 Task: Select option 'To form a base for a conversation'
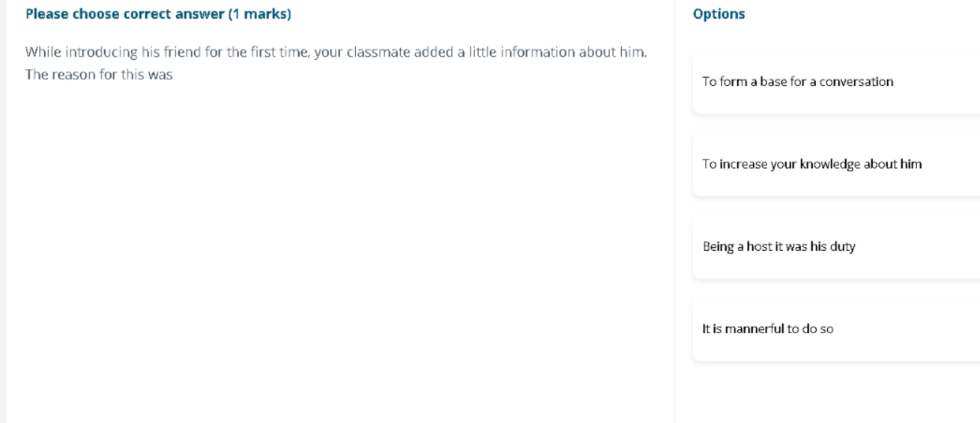(x=836, y=82)
